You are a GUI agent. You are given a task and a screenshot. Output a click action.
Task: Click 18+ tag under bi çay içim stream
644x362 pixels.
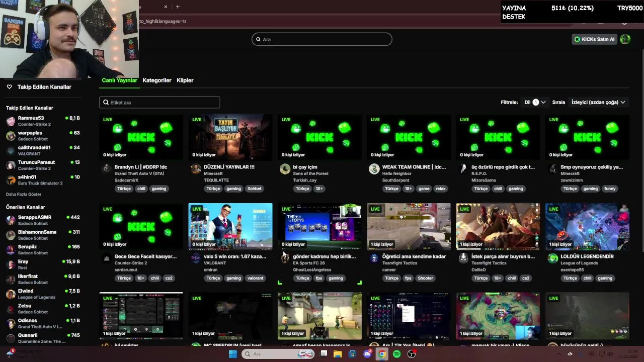click(319, 189)
